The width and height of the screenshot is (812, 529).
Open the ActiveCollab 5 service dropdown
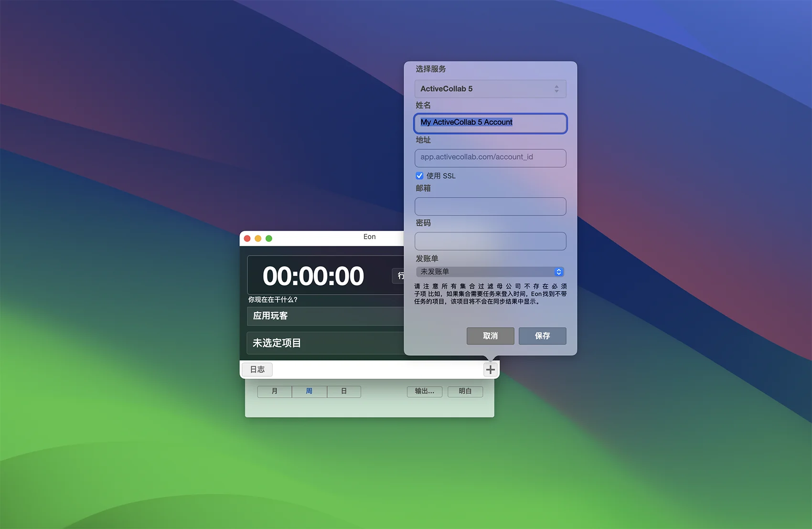click(x=490, y=89)
